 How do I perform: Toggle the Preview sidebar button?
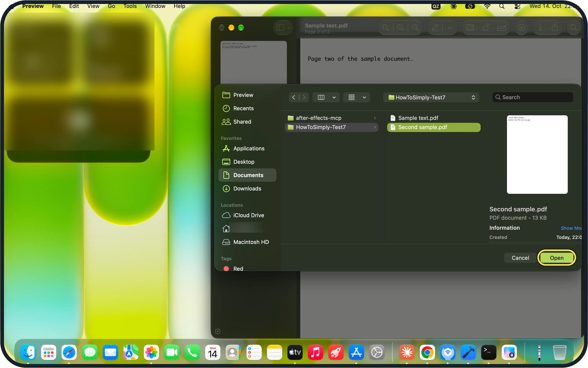click(x=280, y=28)
